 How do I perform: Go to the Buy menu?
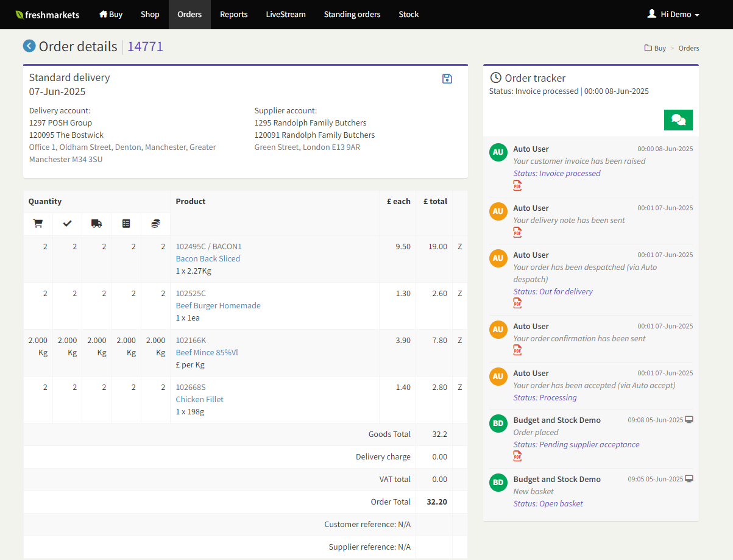coord(111,14)
